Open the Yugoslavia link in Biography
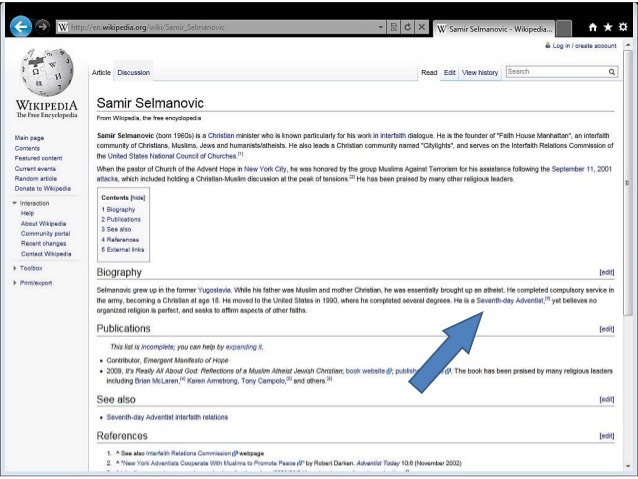Screen dimensions: 638x479 (214, 290)
